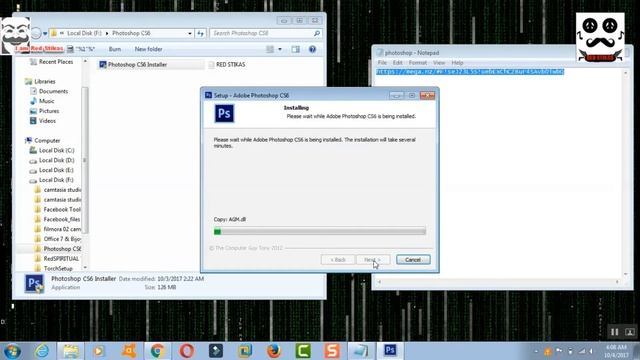This screenshot has width=640, height=360.
Task: Open Format menu in Notepad
Action: pos(418,63)
